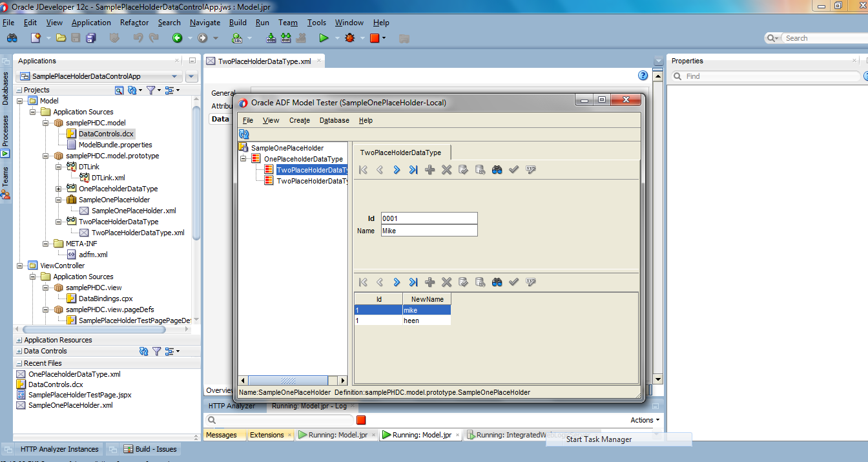The height and width of the screenshot is (462, 868).
Task: Open the View menu in Model Tester
Action: tap(271, 120)
